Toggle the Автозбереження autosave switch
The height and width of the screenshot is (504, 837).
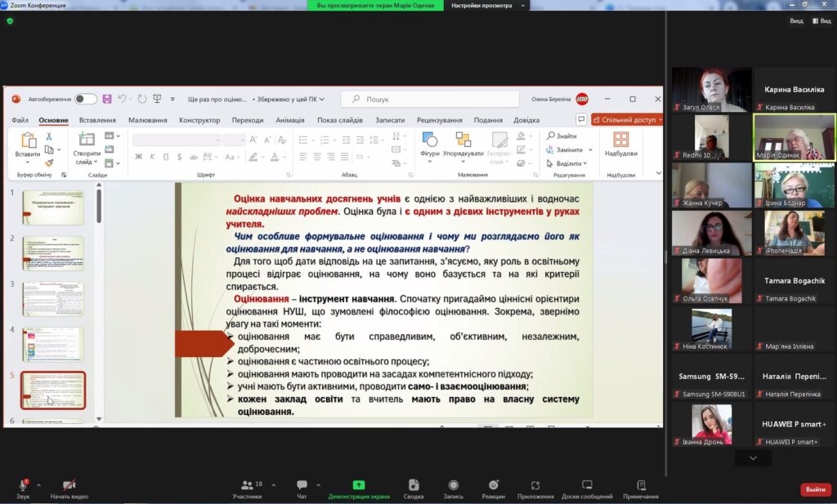86,99
